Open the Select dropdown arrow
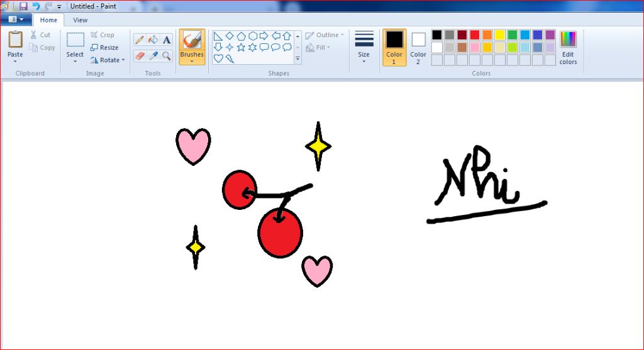The height and width of the screenshot is (350, 644). point(75,62)
